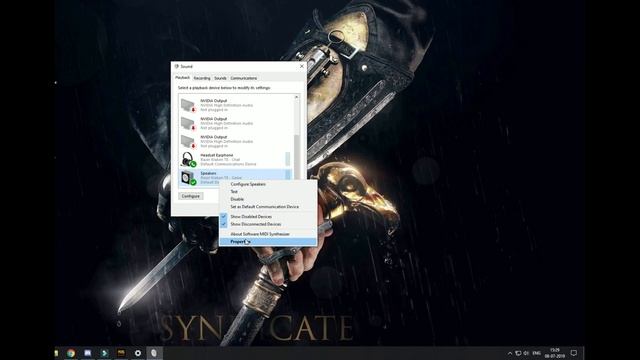Open the volume icon in system tray
Viewport: 640px width, 360px height.
(526, 353)
